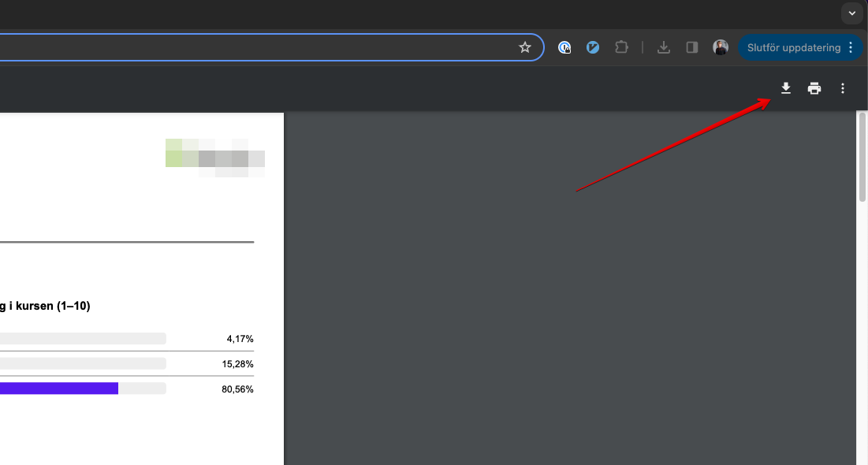Download the PDF from viewer toolbar

tap(785, 88)
